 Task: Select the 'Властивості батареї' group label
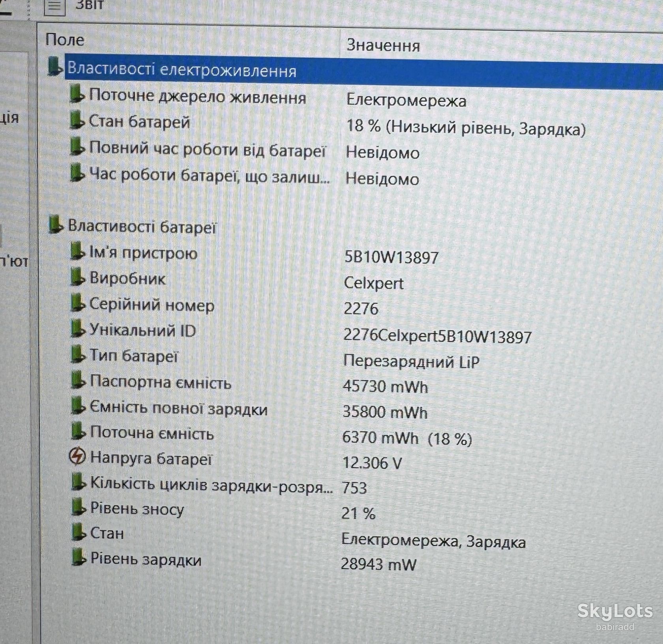(x=142, y=227)
